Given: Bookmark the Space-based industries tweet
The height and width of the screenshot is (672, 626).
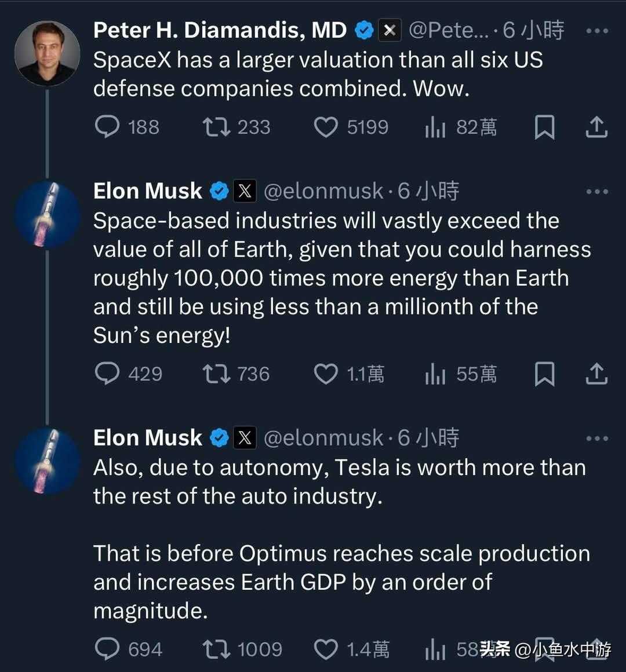Looking at the screenshot, I should pos(544,374).
